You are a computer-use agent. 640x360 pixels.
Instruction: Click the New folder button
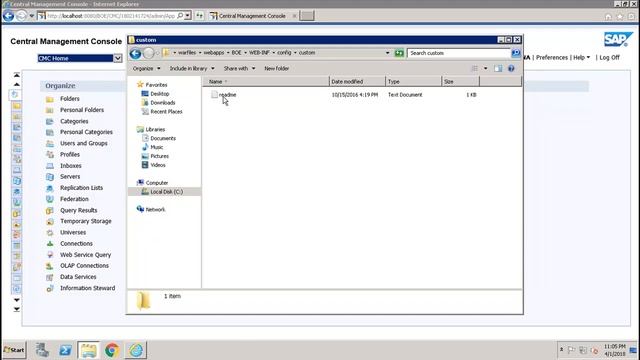(x=276, y=69)
